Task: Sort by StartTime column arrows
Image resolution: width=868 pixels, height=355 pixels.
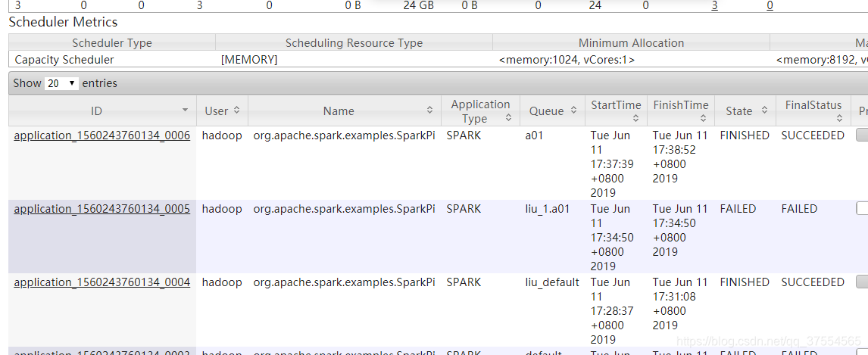Action: point(636,118)
